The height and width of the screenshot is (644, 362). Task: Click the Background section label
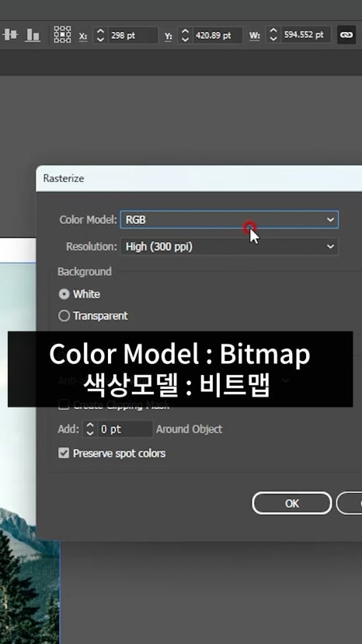85,272
